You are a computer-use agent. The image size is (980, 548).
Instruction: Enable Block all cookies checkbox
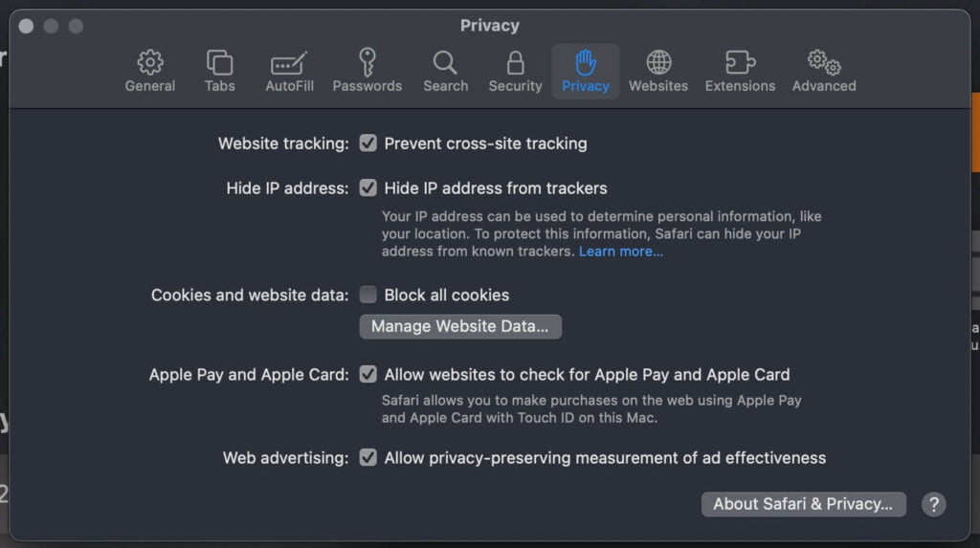(368, 295)
